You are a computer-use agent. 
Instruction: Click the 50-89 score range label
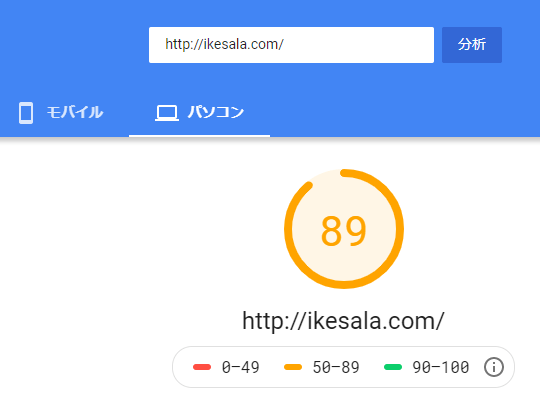coord(336,367)
